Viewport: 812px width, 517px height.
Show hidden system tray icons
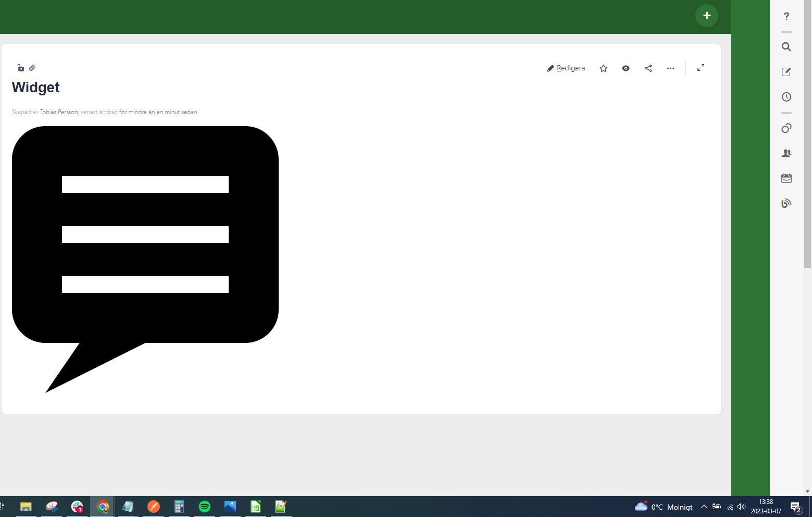(x=704, y=507)
